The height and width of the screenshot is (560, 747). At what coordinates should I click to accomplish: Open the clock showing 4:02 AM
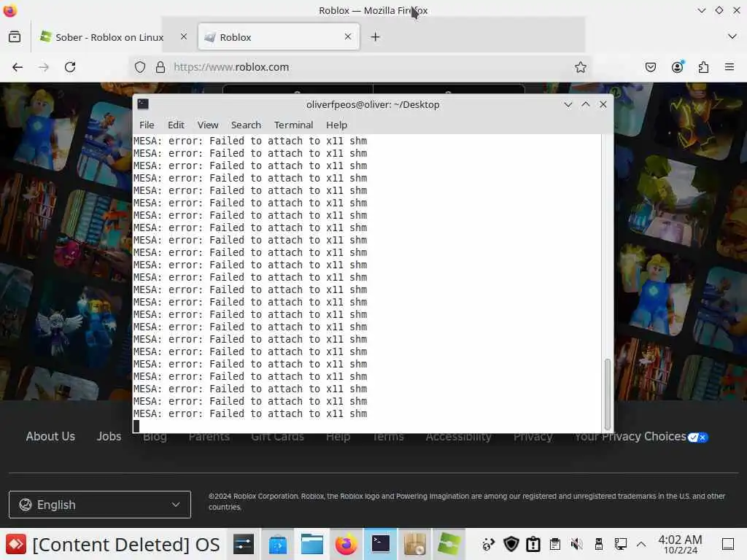click(680, 544)
